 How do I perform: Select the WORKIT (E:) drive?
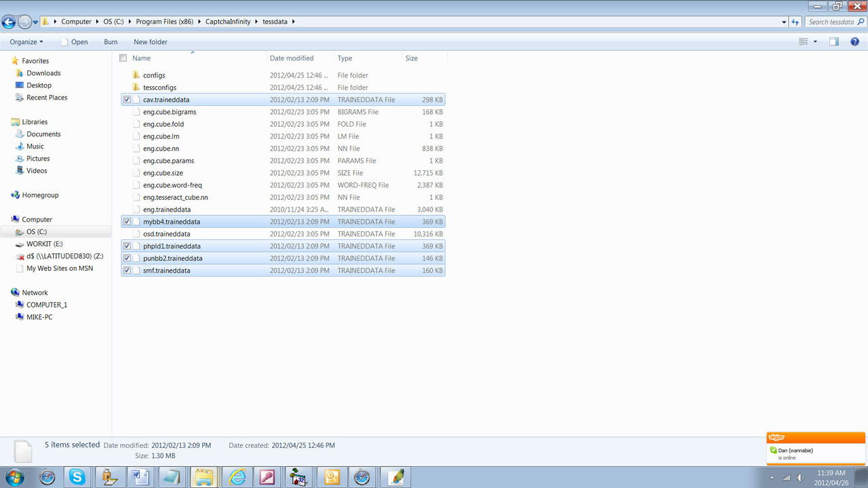pos(45,244)
